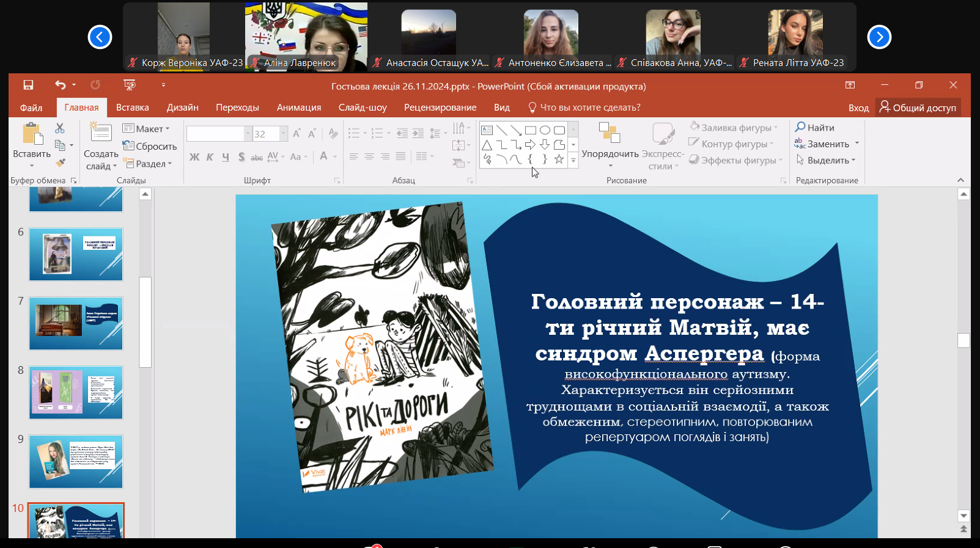The height and width of the screenshot is (548, 980).
Task: Pick the five-point star shape in gallery
Action: (559, 159)
